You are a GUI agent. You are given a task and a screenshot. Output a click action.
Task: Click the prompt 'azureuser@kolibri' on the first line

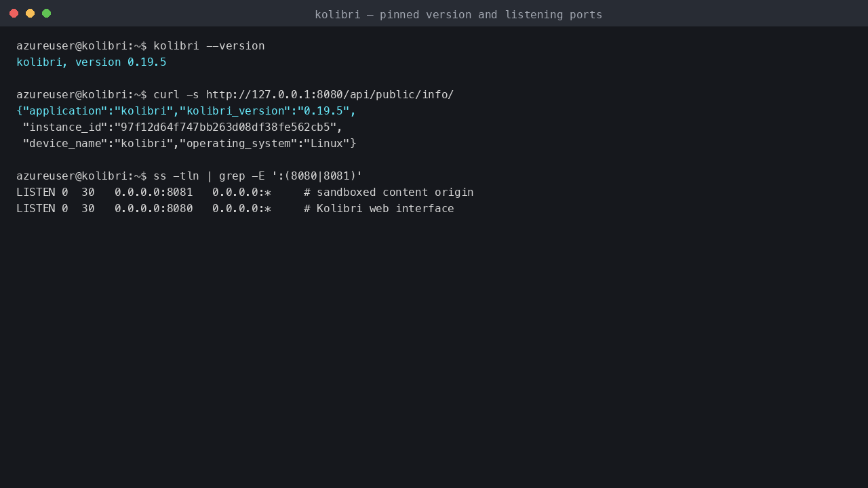pos(72,46)
